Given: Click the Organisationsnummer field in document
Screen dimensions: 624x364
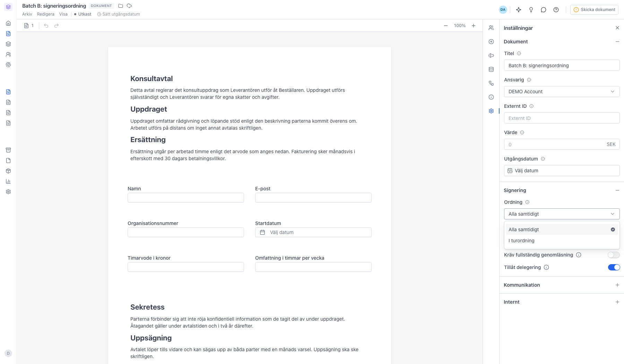Looking at the screenshot, I should coord(186,232).
